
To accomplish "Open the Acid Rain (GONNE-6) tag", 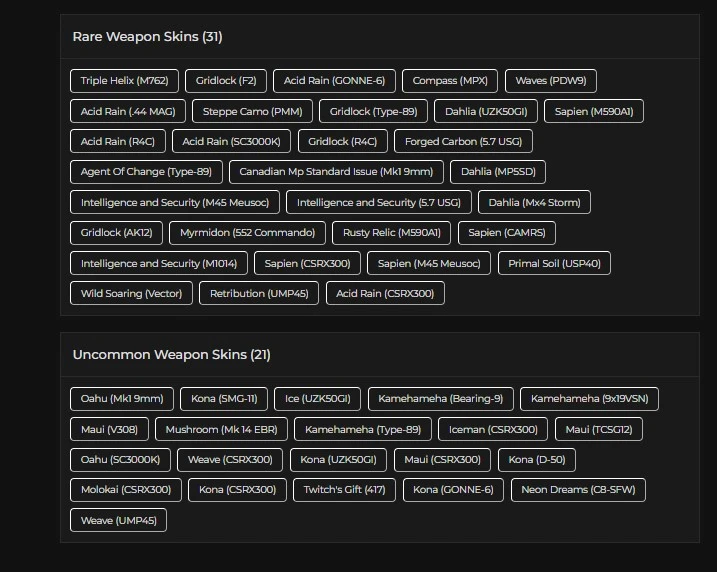I will pos(334,81).
